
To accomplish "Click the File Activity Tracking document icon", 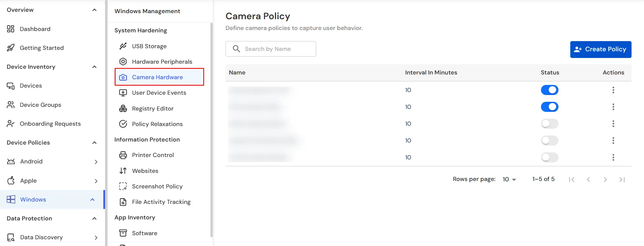I will (123, 202).
